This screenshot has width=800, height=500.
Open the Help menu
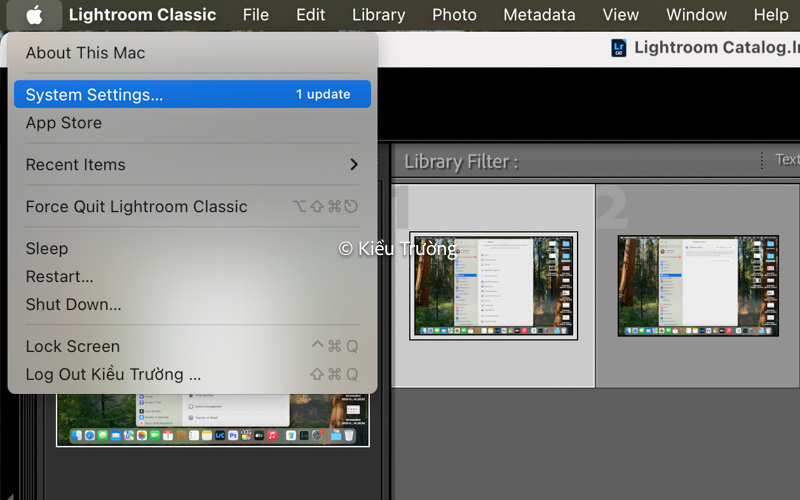771,15
